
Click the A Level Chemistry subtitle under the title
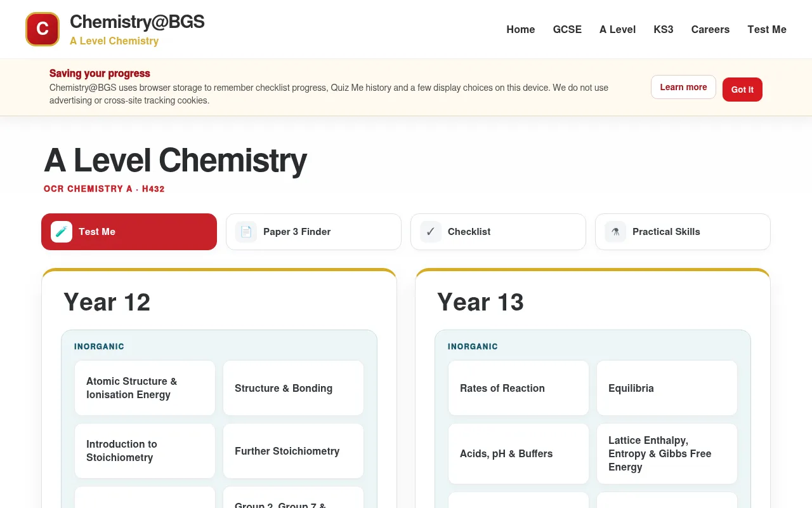pyautogui.click(x=114, y=41)
